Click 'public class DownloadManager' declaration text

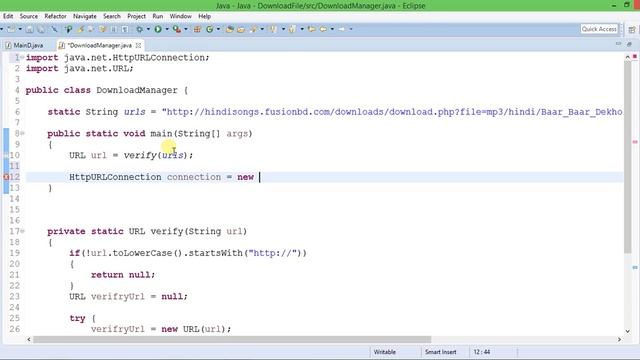[x=102, y=90]
